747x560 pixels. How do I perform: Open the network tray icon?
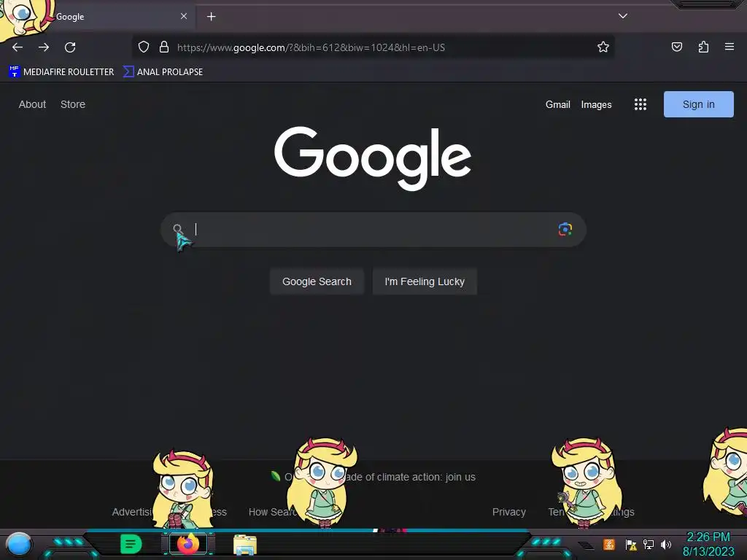click(649, 544)
